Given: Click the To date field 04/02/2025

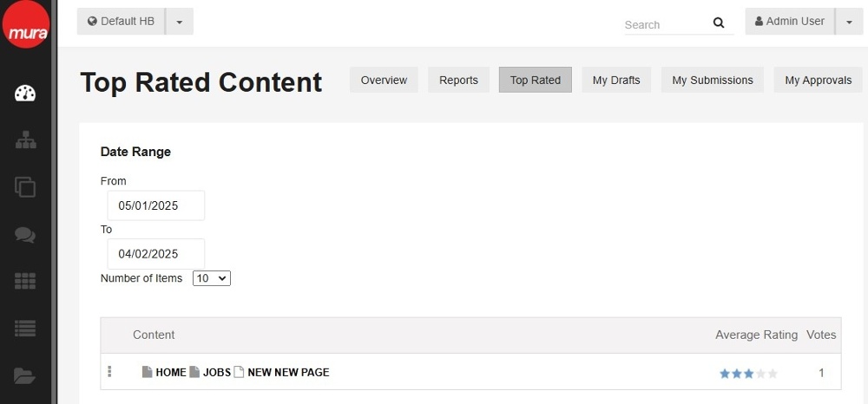Looking at the screenshot, I should [x=156, y=254].
